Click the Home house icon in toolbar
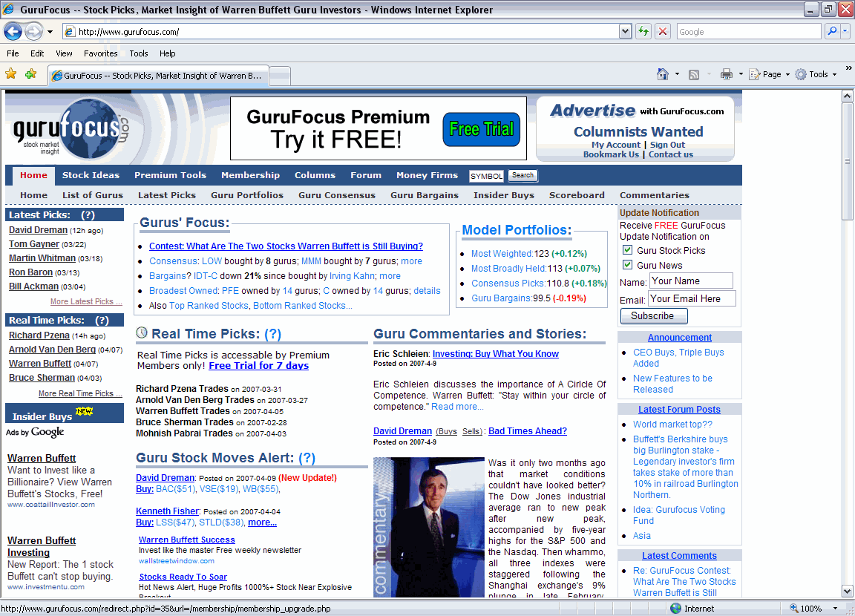Screen dimensions: 855x616 point(663,74)
